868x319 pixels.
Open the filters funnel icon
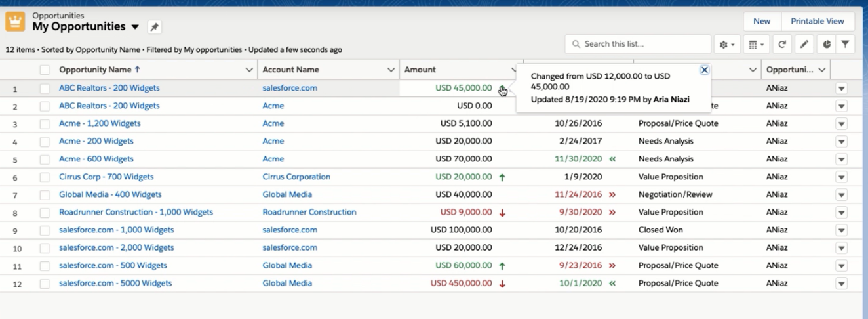pyautogui.click(x=846, y=45)
